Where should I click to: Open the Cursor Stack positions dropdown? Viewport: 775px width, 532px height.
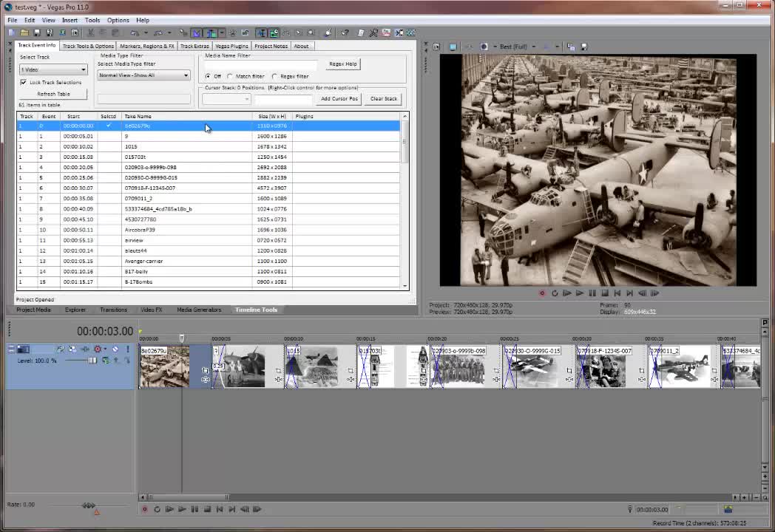click(x=226, y=99)
